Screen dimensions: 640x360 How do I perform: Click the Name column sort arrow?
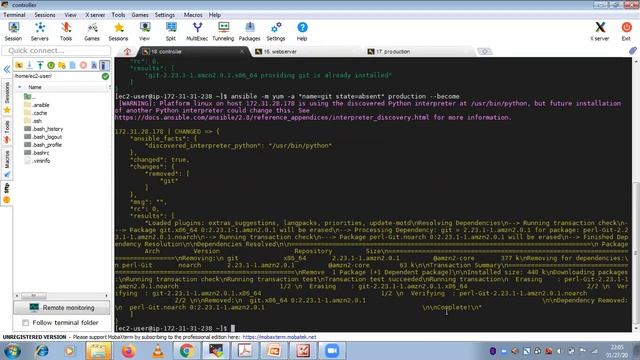(x=20, y=87)
